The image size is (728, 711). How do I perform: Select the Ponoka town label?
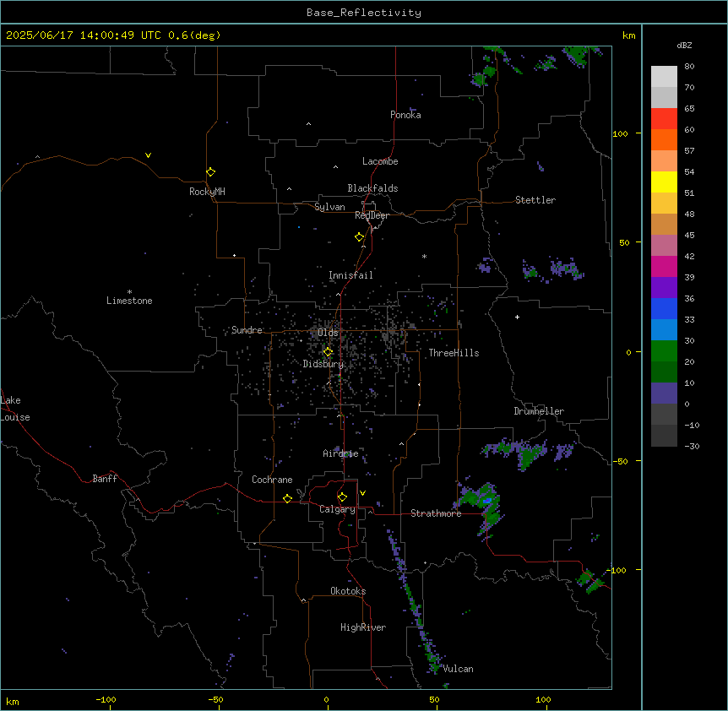405,115
